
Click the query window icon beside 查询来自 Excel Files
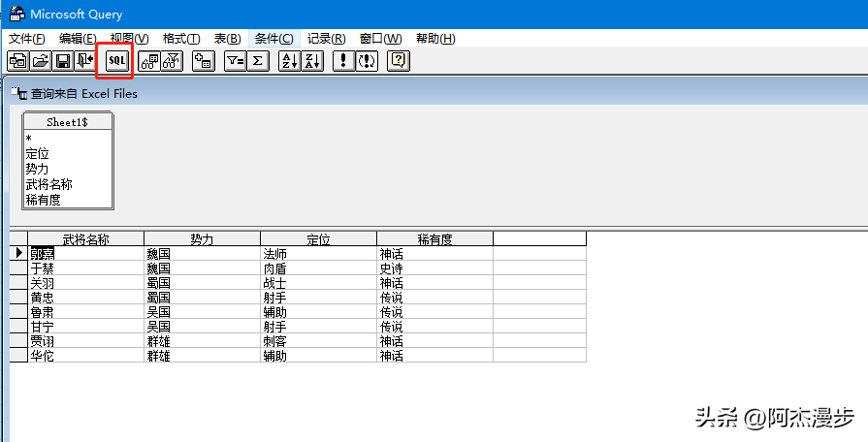pos(18,93)
